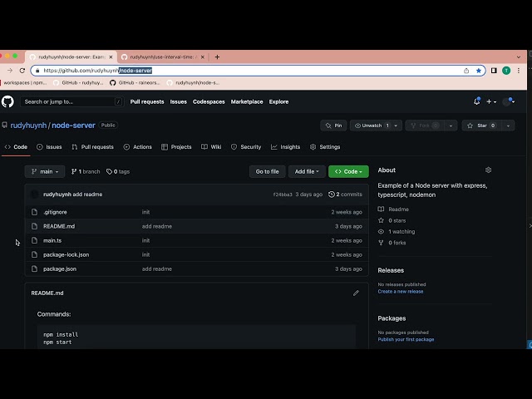
Task: Expand the browser tab search chevron
Action: tap(519, 57)
